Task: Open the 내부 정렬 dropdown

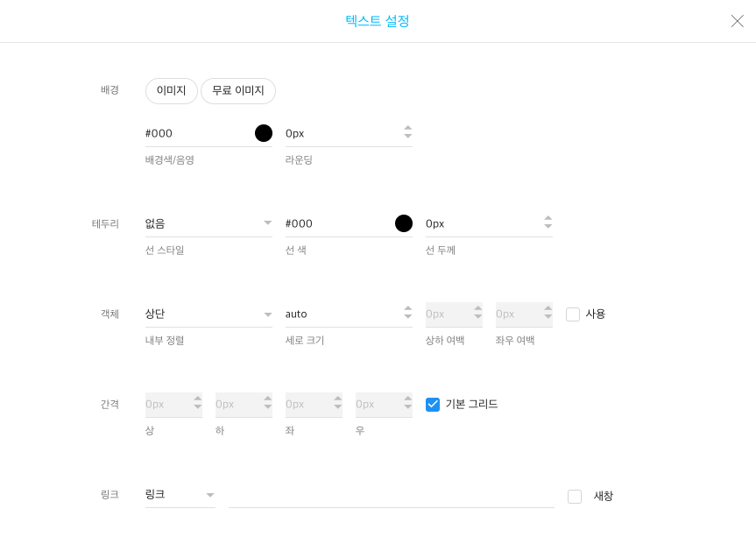Action: 208,314
